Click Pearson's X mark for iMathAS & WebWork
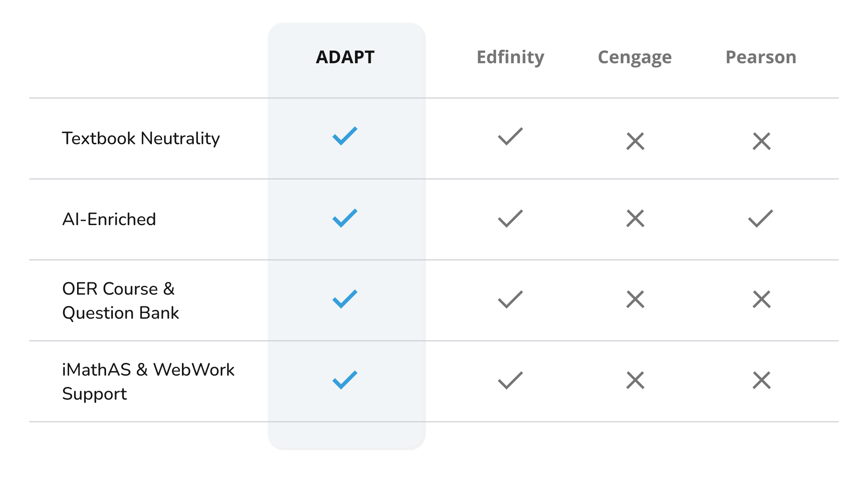868x478 pixels. coord(761,380)
